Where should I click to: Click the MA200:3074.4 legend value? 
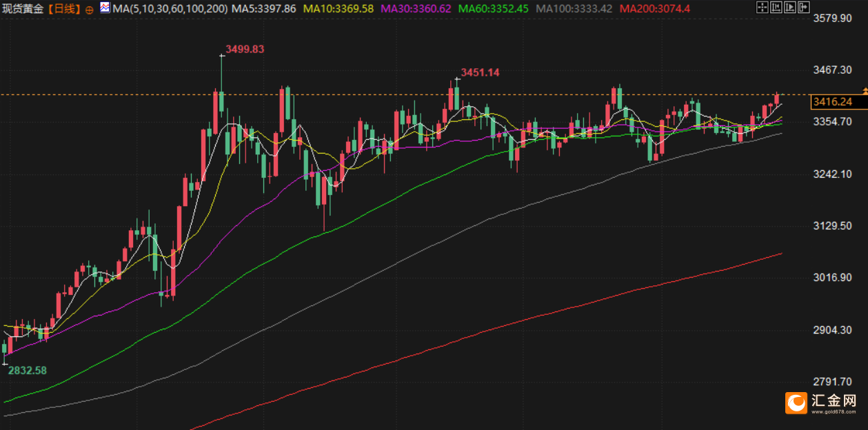654,9
